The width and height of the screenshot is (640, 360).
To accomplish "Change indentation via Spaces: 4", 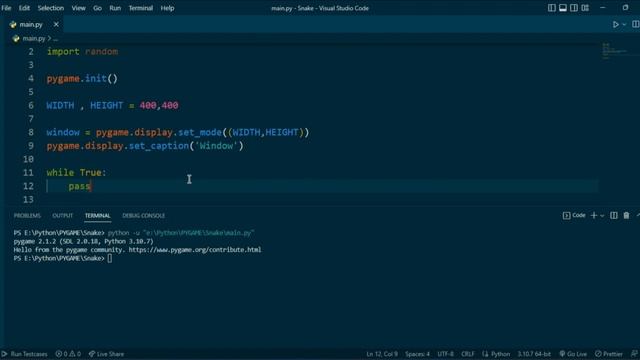I will (417, 354).
